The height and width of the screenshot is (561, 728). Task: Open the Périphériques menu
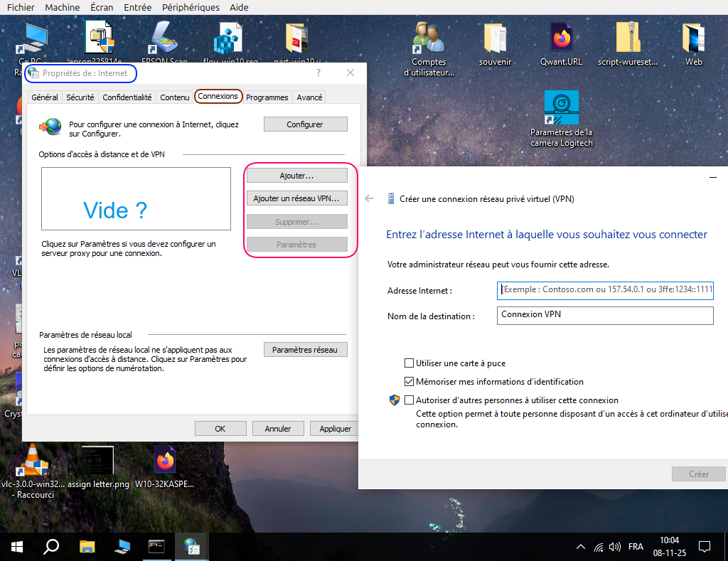tap(191, 7)
